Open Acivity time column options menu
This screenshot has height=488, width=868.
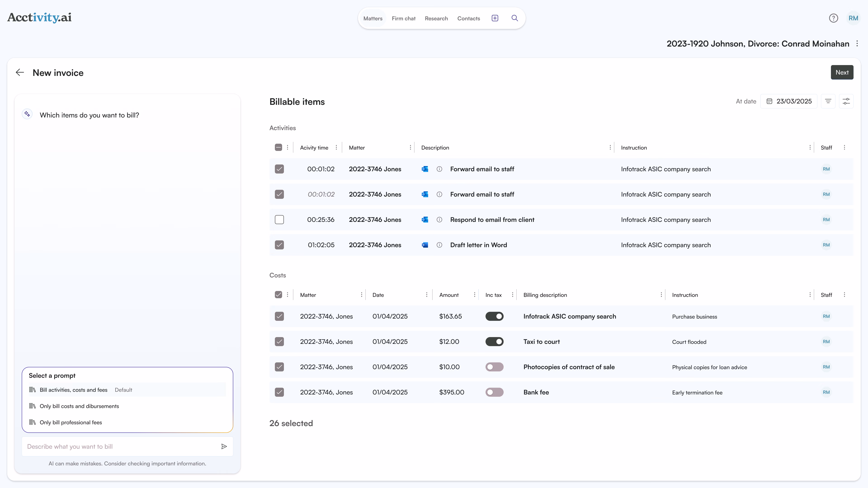pyautogui.click(x=336, y=148)
